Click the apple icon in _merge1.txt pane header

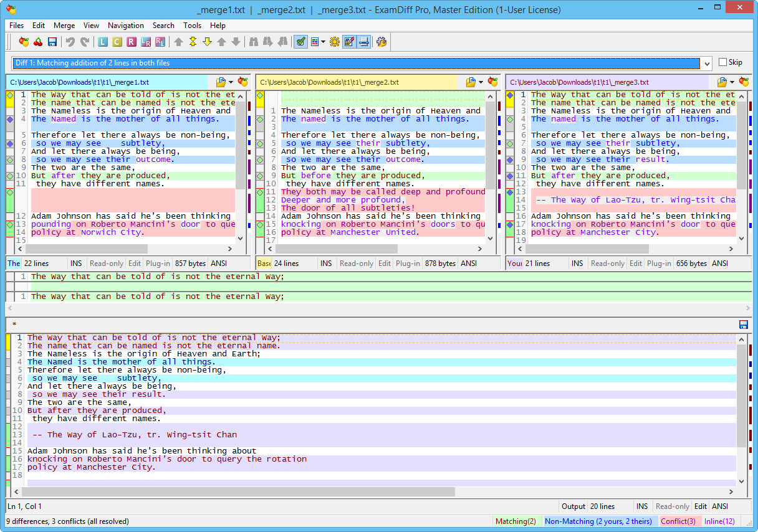[243, 82]
